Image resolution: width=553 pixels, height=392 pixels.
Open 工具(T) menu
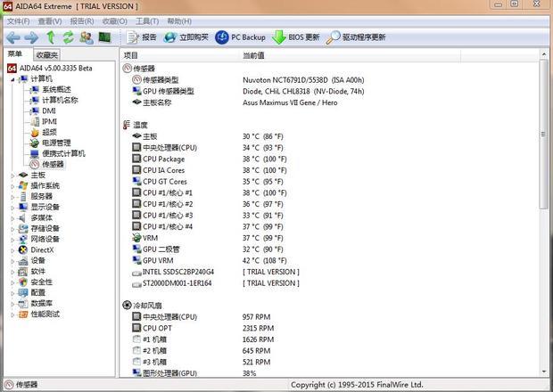point(147,21)
